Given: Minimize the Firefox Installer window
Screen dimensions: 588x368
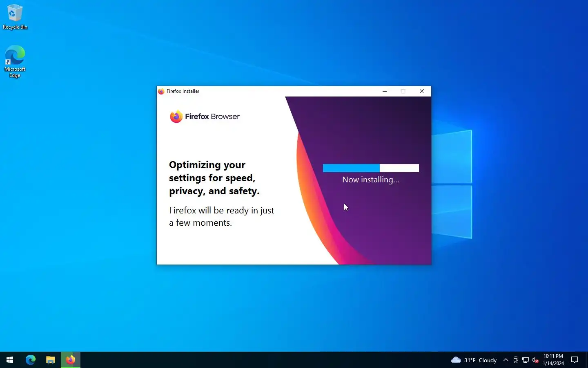Looking at the screenshot, I should click(385, 91).
